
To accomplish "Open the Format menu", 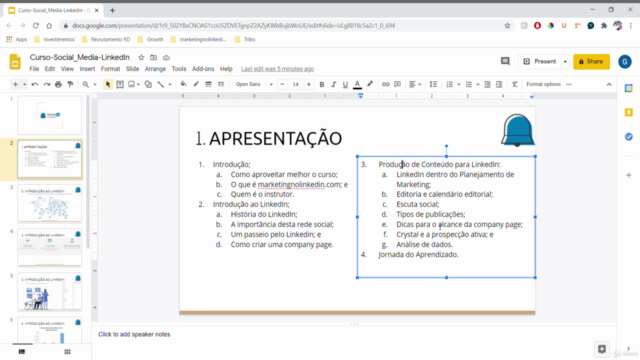I will 110,69.
